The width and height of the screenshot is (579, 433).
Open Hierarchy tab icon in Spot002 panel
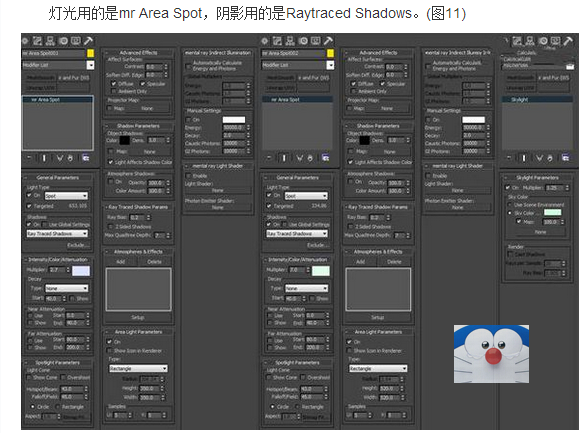pyautogui.click(x=290, y=41)
